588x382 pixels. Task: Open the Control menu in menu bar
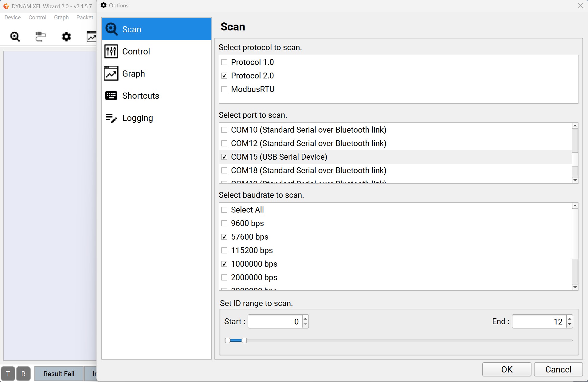tap(37, 18)
